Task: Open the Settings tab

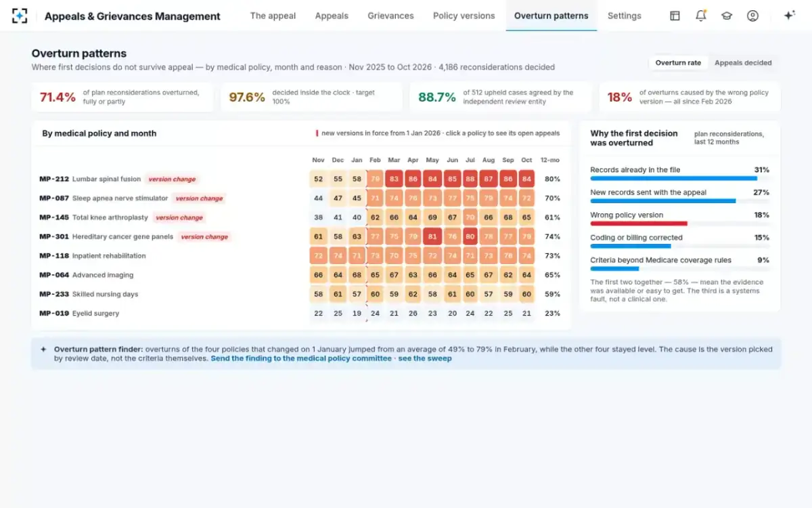Action: (x=625, y=16)
